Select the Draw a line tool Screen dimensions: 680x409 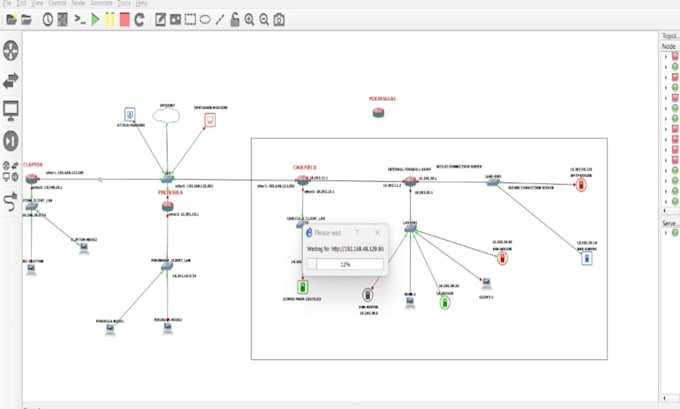tap(220, 20)
